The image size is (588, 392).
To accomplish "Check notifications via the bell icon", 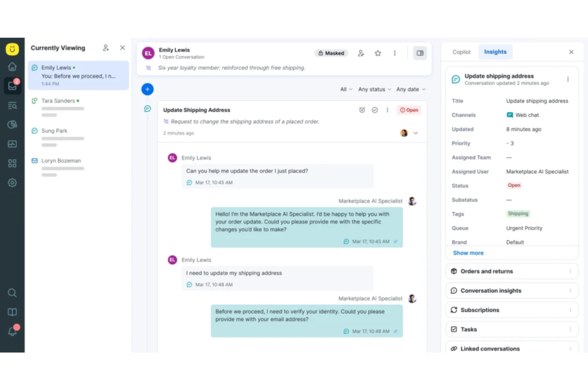I will tap(12, 331).
